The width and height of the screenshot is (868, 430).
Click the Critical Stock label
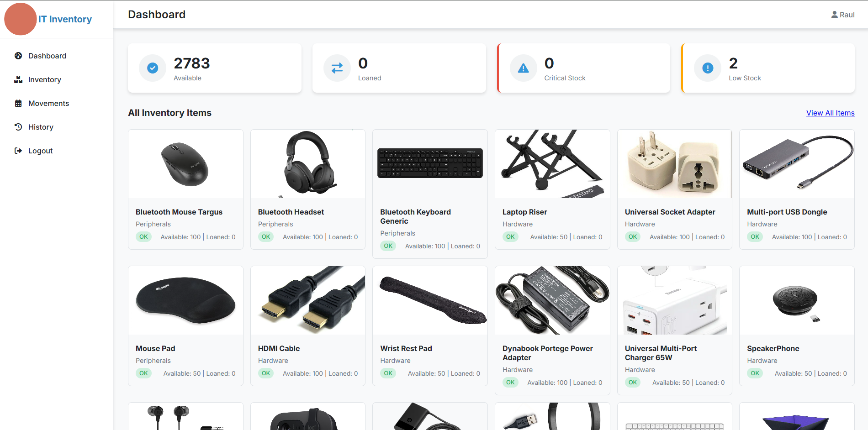(565, 78)
